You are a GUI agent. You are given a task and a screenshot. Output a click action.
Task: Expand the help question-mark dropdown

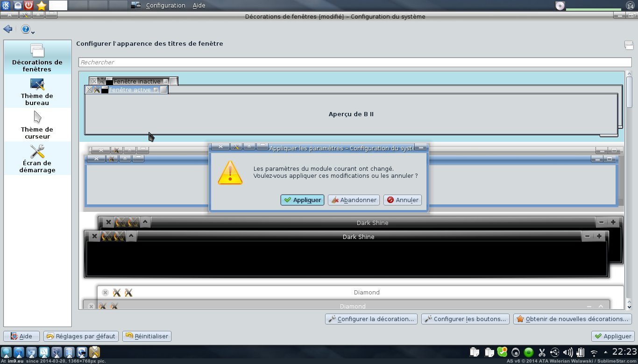click(x=27, y=30)
